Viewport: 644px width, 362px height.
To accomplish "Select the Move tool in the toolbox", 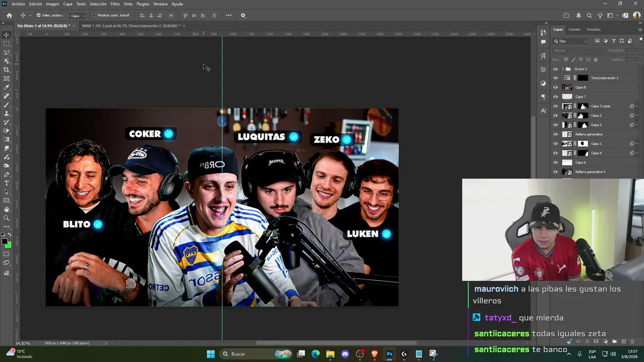I will click(7, 35).
